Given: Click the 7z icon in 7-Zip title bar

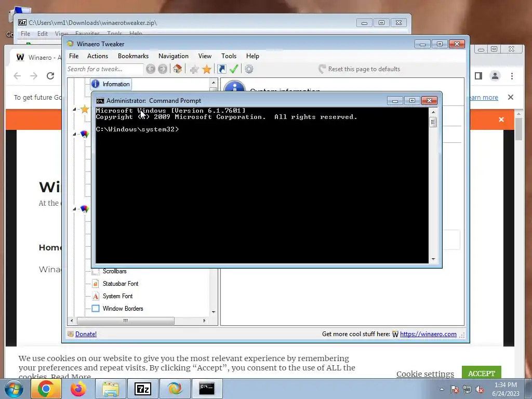Looking at the screenshot, I should coord(22,23).
